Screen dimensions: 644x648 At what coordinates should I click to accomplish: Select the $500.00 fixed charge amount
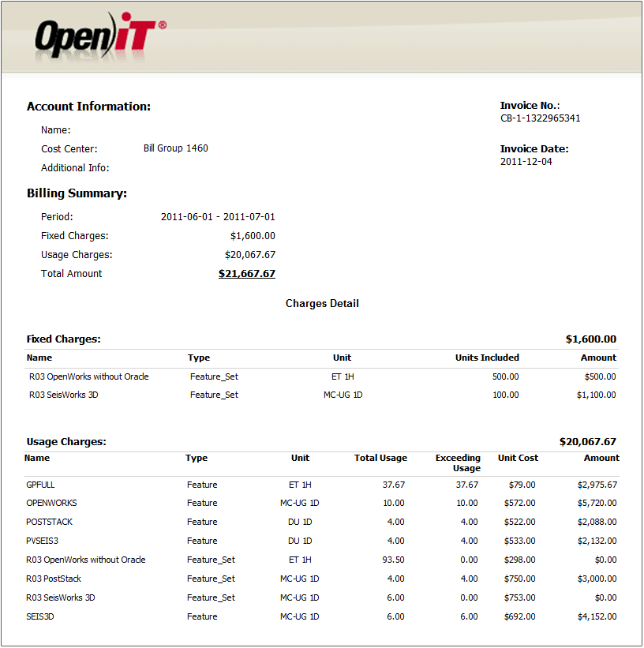(x=600, y=376)
